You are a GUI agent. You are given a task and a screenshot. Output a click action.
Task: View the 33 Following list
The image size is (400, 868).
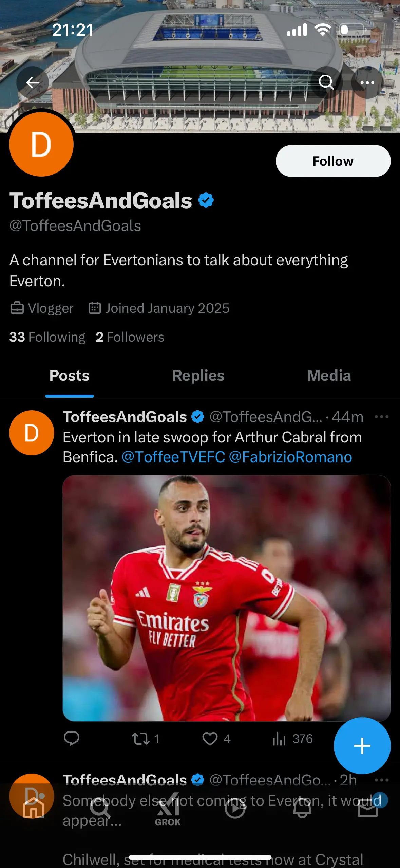(47, 337)
